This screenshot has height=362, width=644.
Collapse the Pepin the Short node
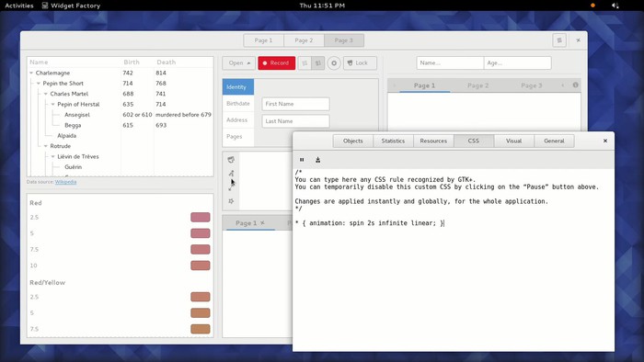click(x=39, y=84)
